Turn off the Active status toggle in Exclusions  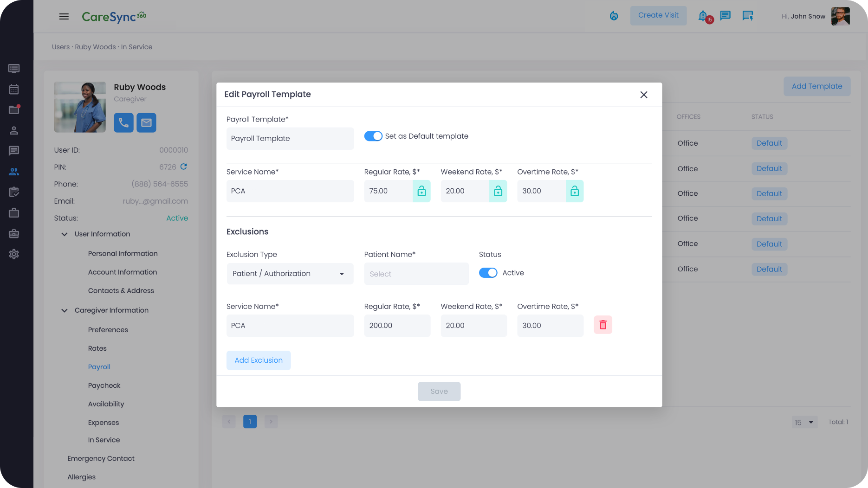488,273
